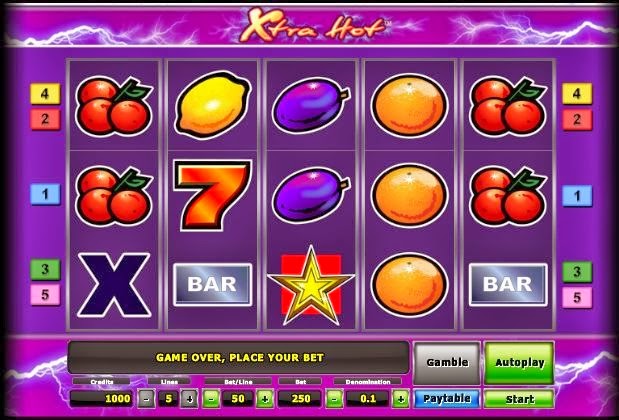Increase the Bet/Line value
Image resolution: width=619 pixels, height=420 pixels.
[265, 399]
